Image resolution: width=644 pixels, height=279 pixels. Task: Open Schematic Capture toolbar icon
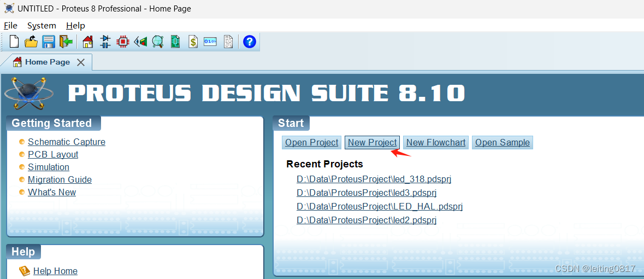(x=105, y=42)
